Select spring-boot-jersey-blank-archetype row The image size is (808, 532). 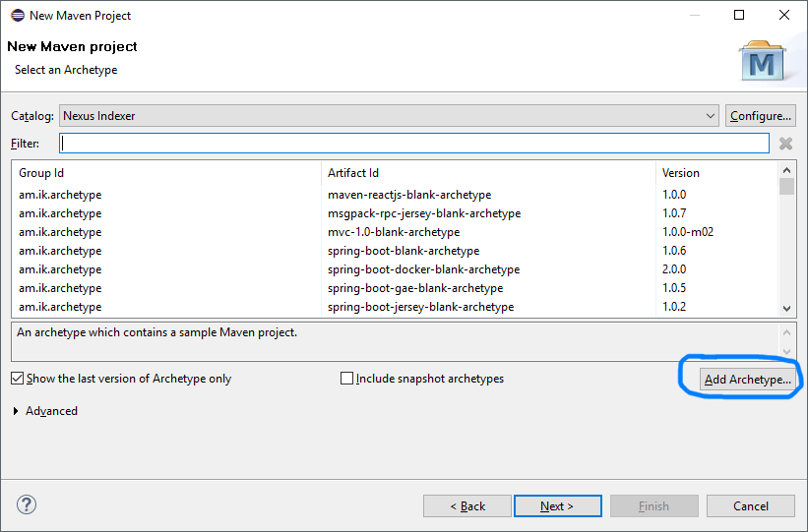tap(395, 307)
